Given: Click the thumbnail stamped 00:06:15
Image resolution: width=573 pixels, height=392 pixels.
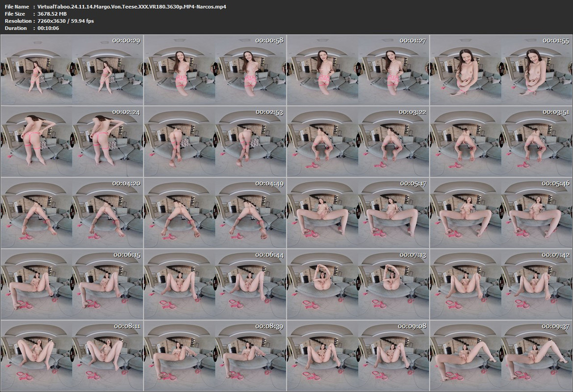Looking at the screenshot, I should (72, 284).
